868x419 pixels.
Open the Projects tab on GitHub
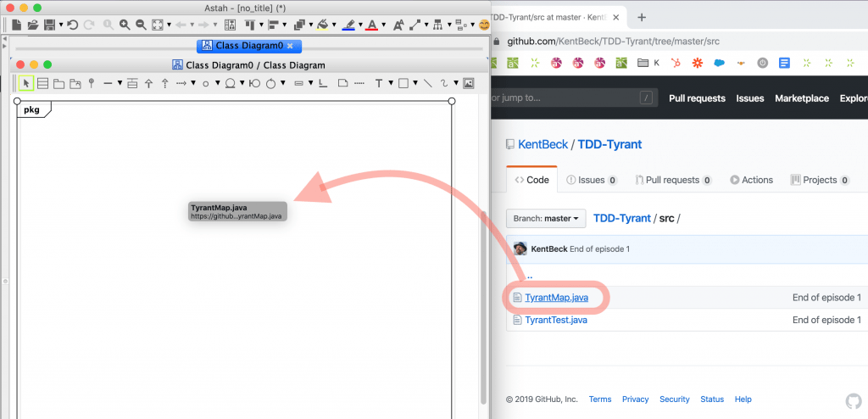pyautogui.click(x=820, y=180)
